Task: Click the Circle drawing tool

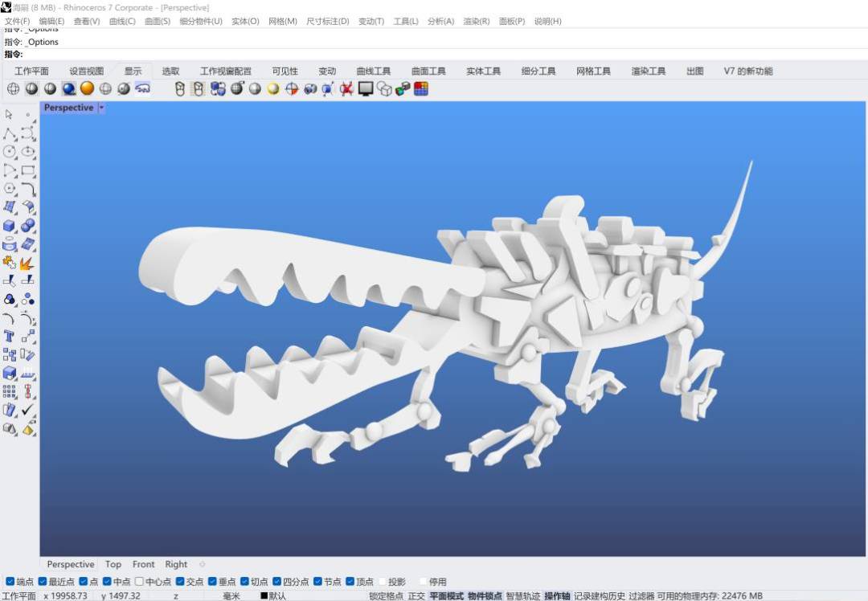Action: pyautogui.click(x=10, y=151)
